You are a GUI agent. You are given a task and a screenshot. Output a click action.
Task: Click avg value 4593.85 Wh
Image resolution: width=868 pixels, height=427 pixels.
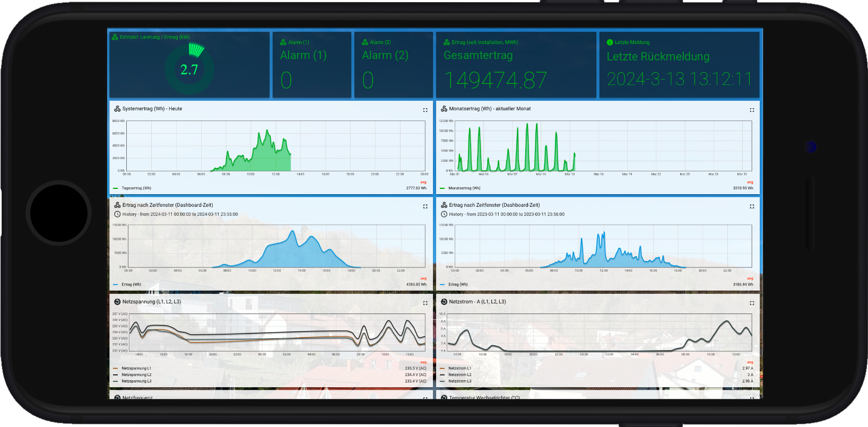coord(416,285)
